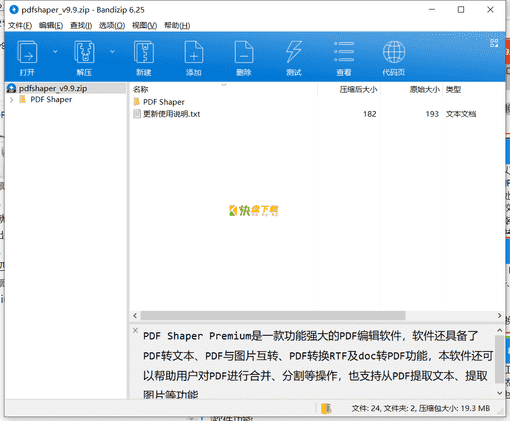Click the comment panel scroll-up arrow
The image size is (510, 421).
click(499, 330)
